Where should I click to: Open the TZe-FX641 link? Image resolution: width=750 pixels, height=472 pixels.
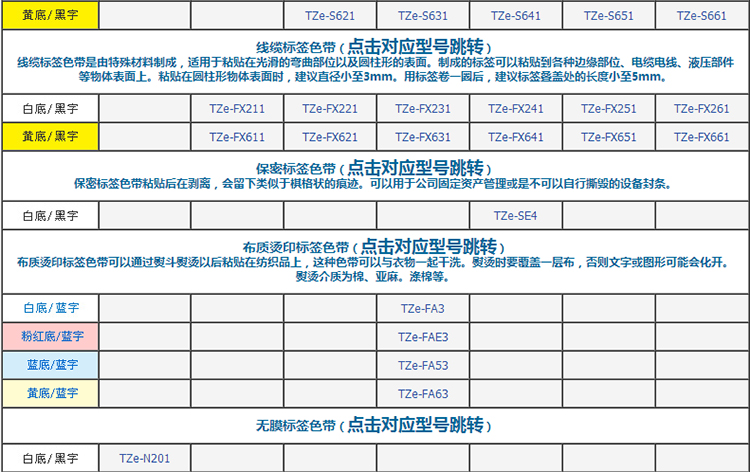[516, 137]
